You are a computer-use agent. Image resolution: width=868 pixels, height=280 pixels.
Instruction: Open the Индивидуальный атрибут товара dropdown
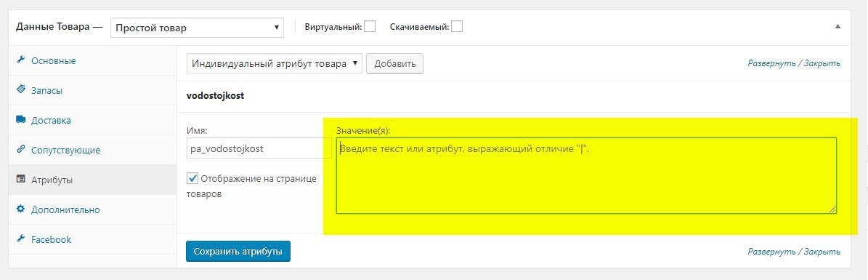click(x=275, y=64)
